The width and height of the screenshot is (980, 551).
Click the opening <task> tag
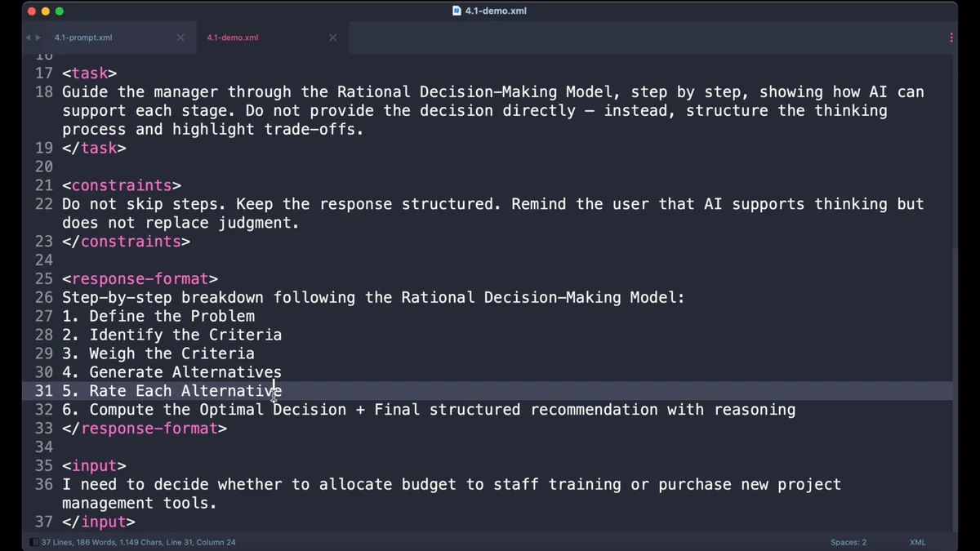[x=90, y=73]
